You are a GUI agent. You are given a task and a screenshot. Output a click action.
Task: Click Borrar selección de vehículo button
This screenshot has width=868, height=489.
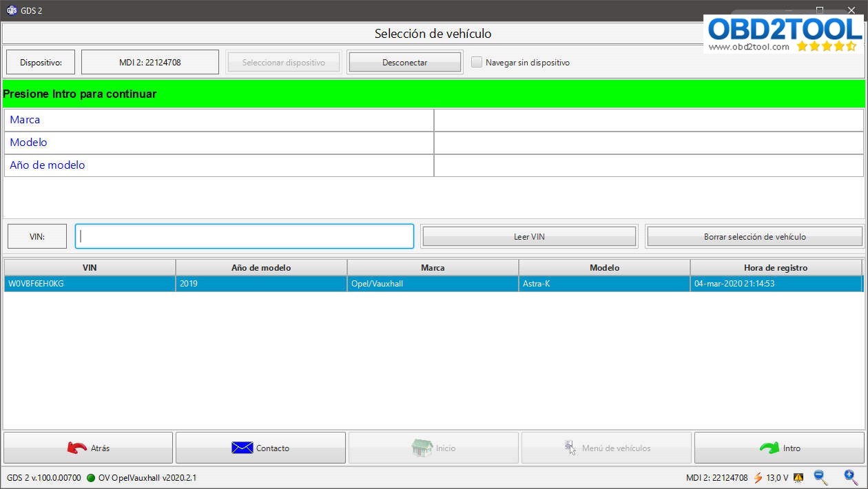754,236
